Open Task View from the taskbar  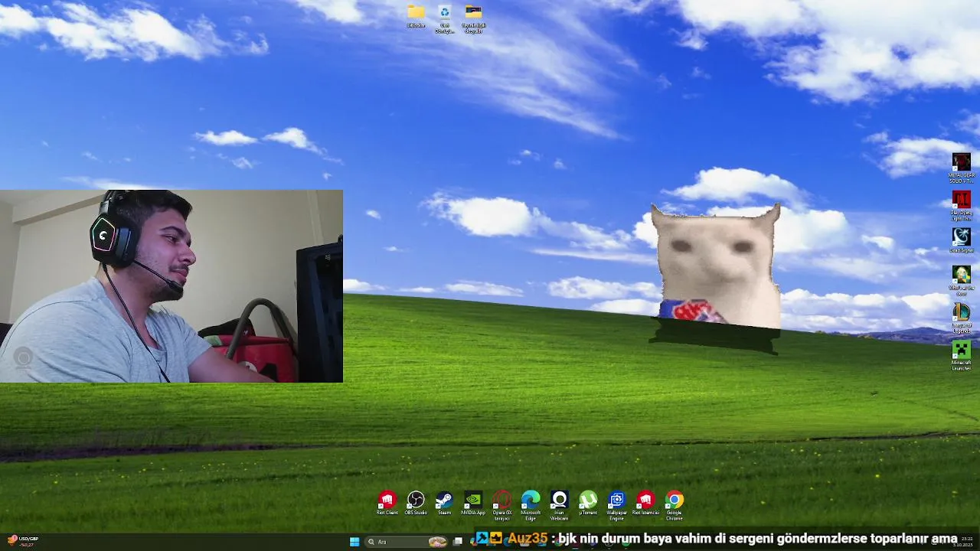tap(458, 542)
